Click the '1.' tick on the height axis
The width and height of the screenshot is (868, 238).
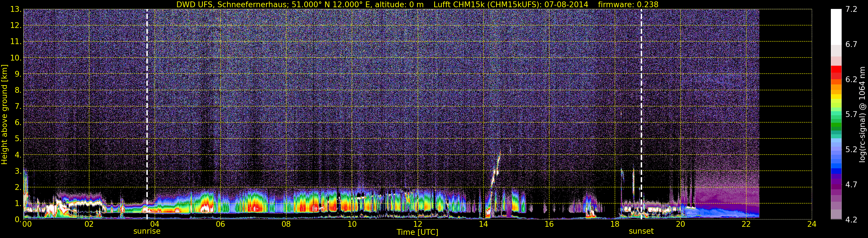[18, 204]
